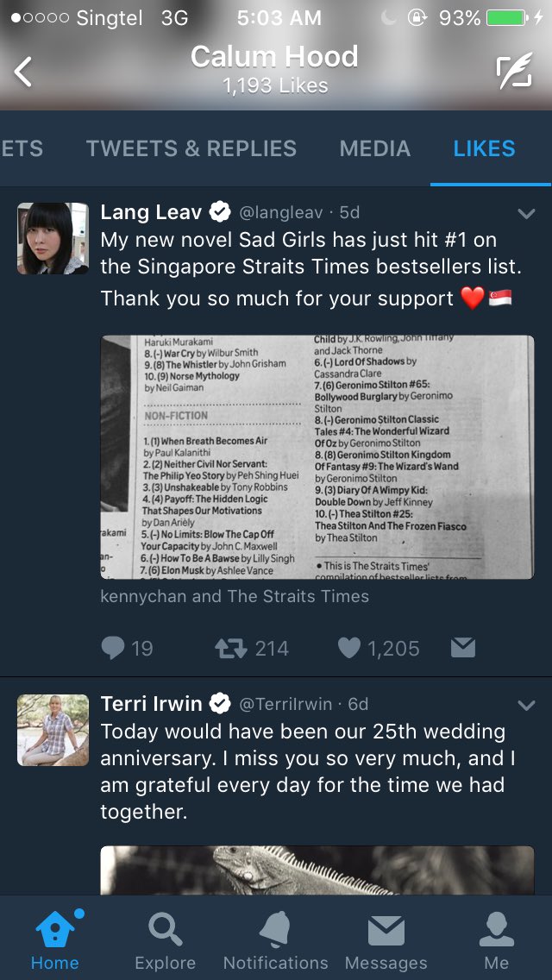Send Lang Leav's tweet via message envelope

pos(463,648)
